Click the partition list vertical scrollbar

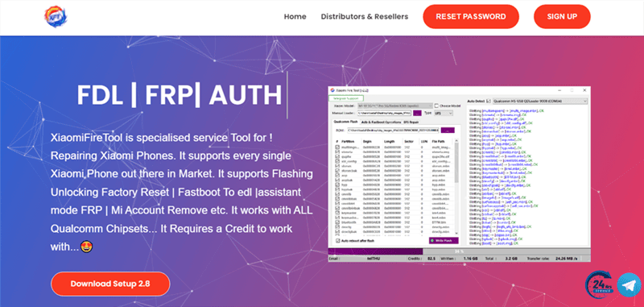click(x=456, y=188)
